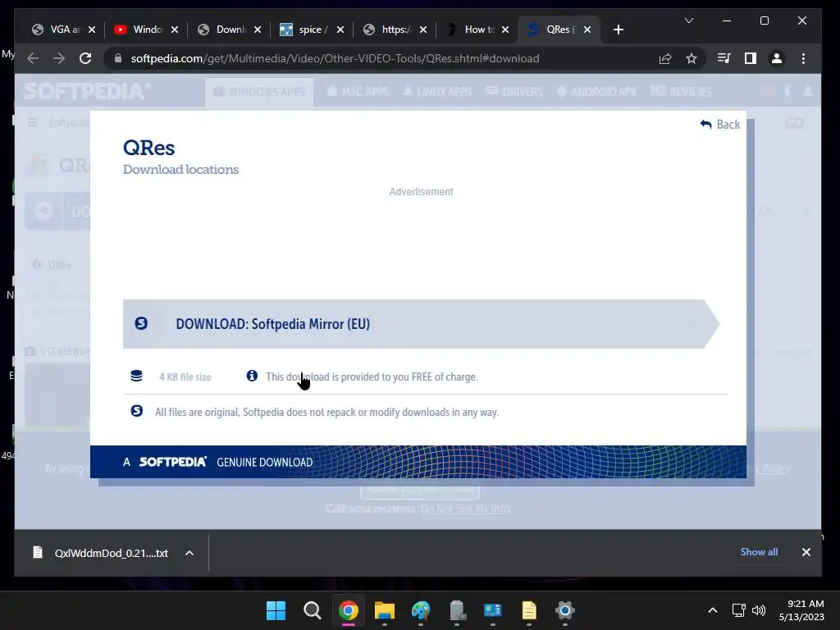The width and height of the screenshot is (840, 630).
Task: Open the Chrome side panel
Action: 750,58
